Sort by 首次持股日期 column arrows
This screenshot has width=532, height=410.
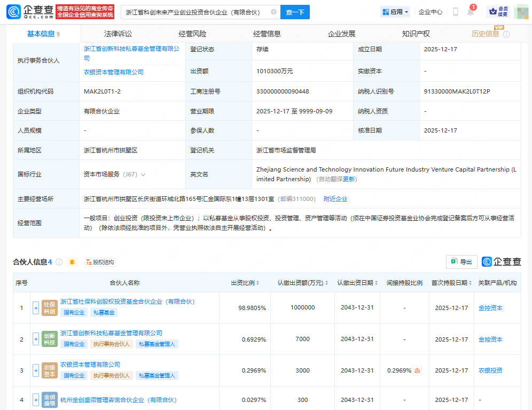[x=471, y=283]
